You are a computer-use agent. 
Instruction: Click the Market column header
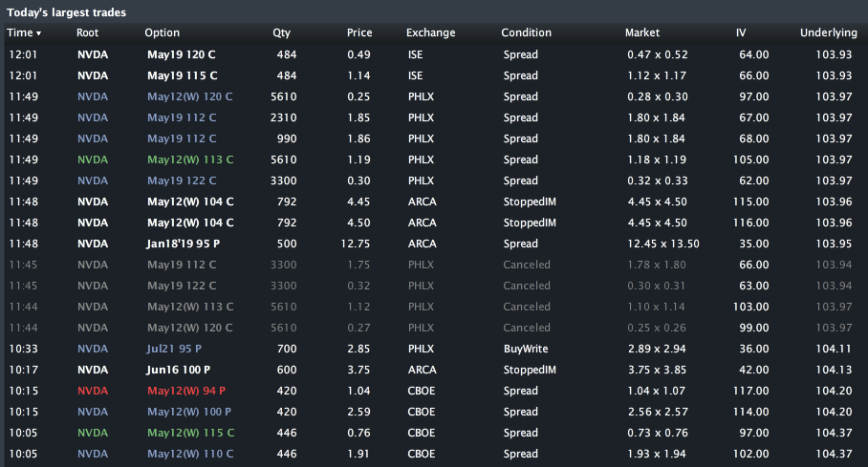pyautogui.click(x=642, y=32)
